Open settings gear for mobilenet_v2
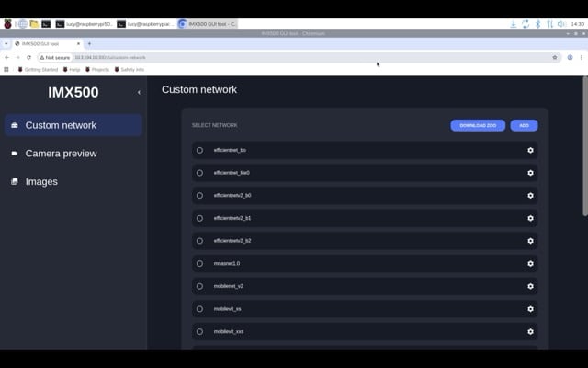 (x=530, y=286)
